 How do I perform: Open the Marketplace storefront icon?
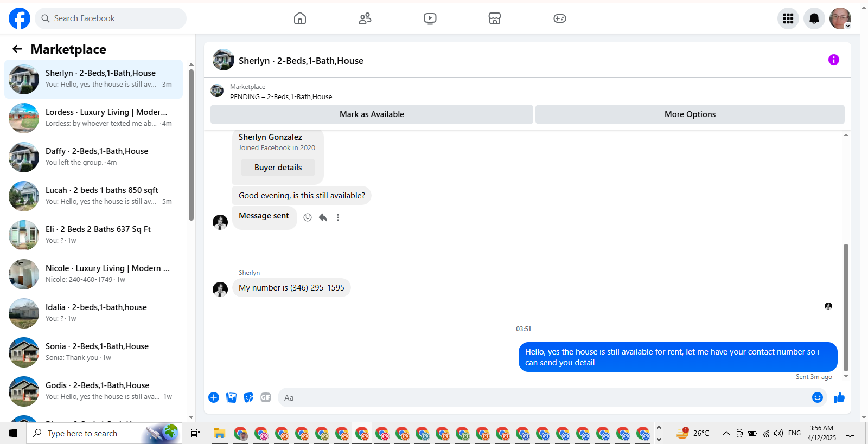pos(495,18)
